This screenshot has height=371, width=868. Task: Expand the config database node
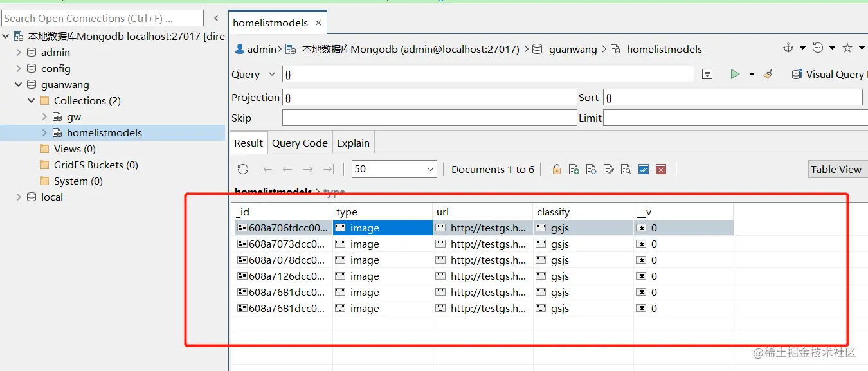pos(19,68)
